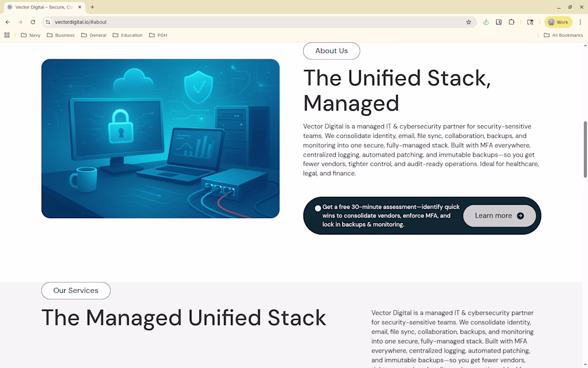This screenshot has width=588, height=368.
Task: Open the password manager extension icon
Action: tap(499, 22)
